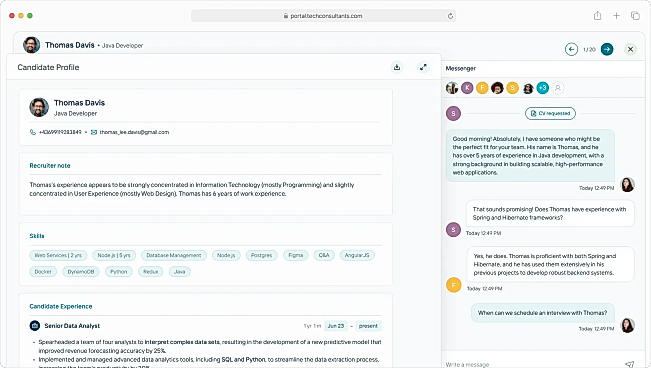Viewport: 651px width, 368px height.
Task: Click the 1/20 candidate counter
Action: 589,49
